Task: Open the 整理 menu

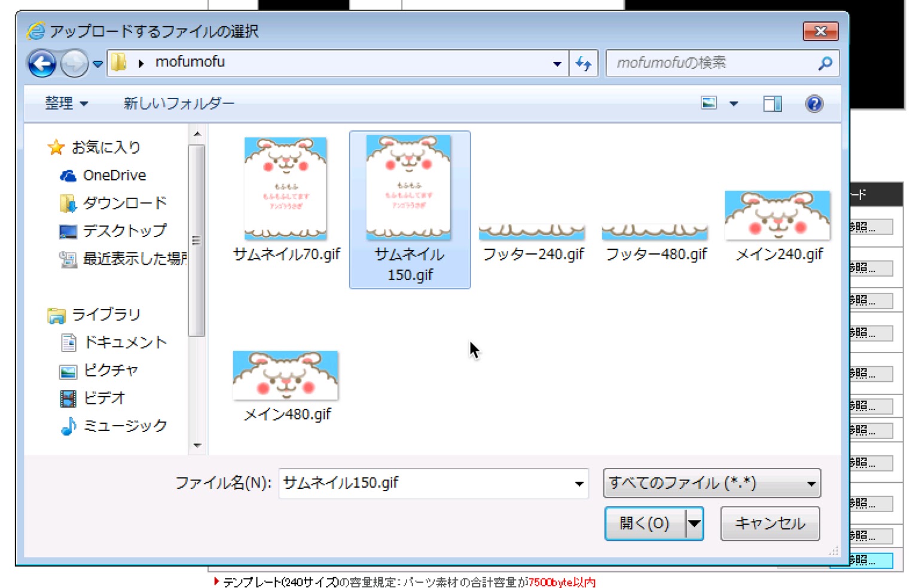Action: [66, 103]
